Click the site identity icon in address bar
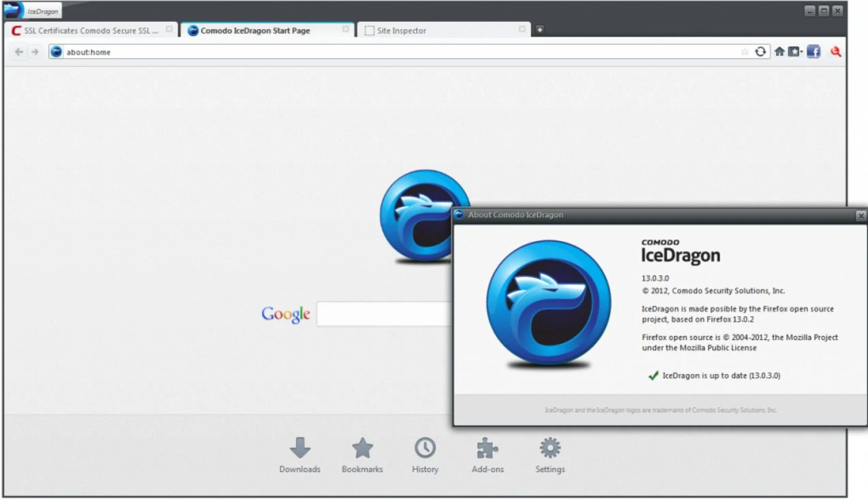This screenshot has height=500, width=868. pyautogui.click(x=57, y=52)
